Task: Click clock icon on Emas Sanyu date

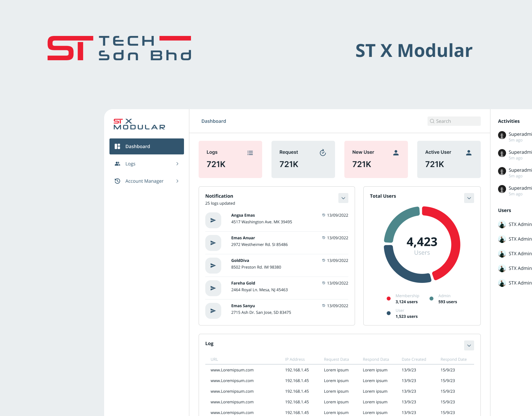Action: pos(324,306)
